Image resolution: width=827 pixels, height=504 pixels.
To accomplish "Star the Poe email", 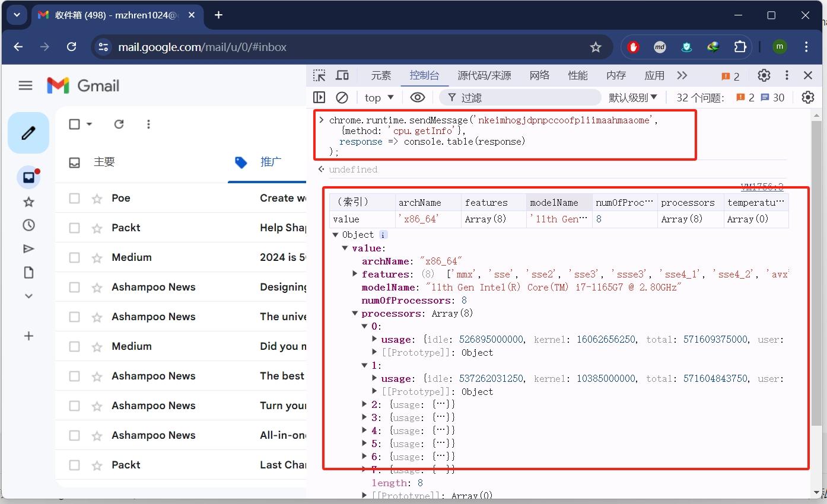I will point(97,198).
